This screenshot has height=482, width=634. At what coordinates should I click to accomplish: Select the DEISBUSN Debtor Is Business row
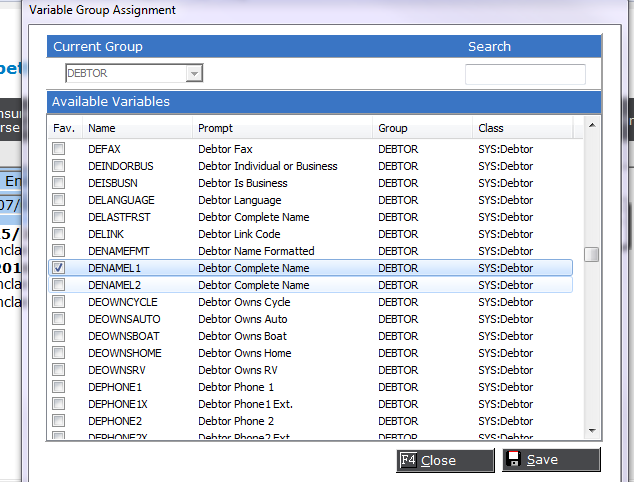coord(310,183)
